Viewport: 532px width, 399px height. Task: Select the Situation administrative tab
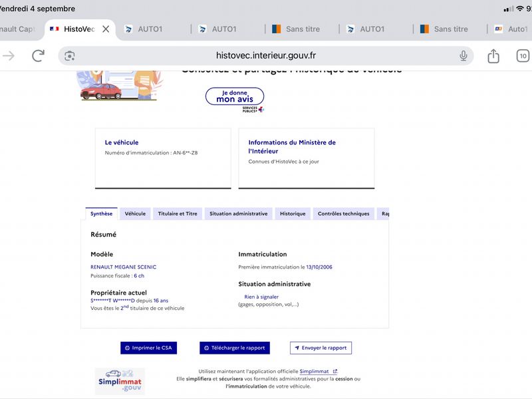(239, 213)
